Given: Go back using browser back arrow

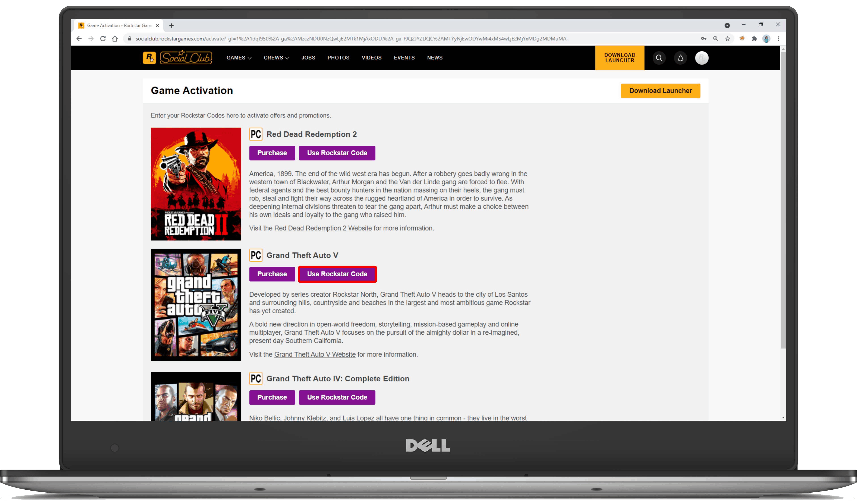Looking at the screenshot, I should point(79,39).
